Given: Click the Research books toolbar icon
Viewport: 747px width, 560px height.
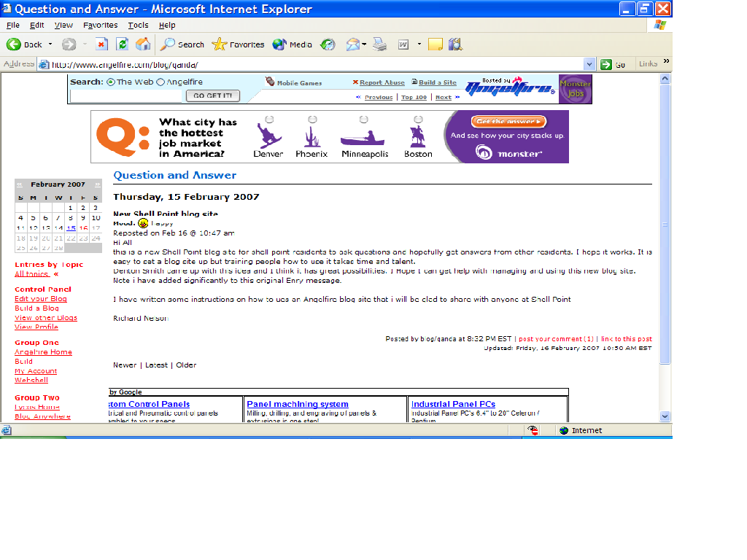Looking at the screenshot, I should [x=455, y=44].
